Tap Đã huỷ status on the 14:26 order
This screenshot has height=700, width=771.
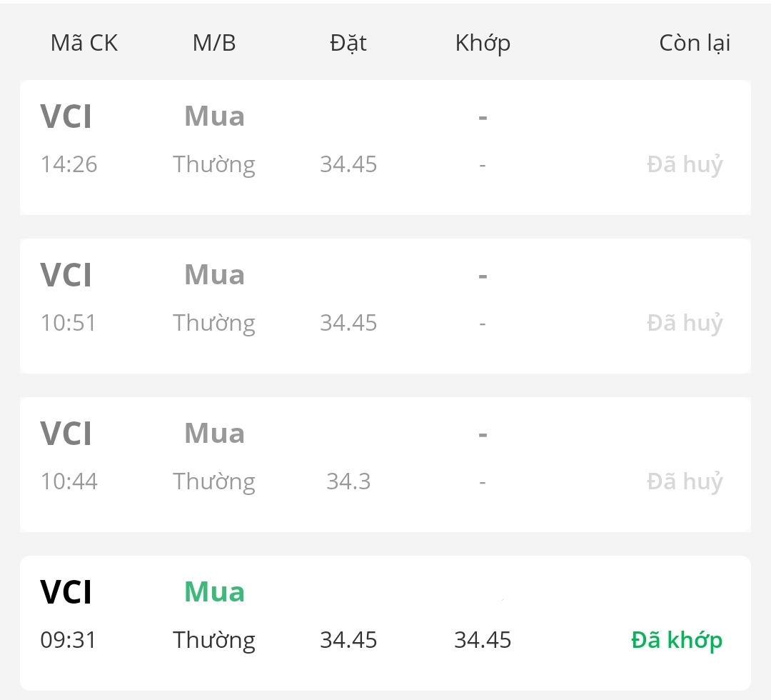(685, 165)
